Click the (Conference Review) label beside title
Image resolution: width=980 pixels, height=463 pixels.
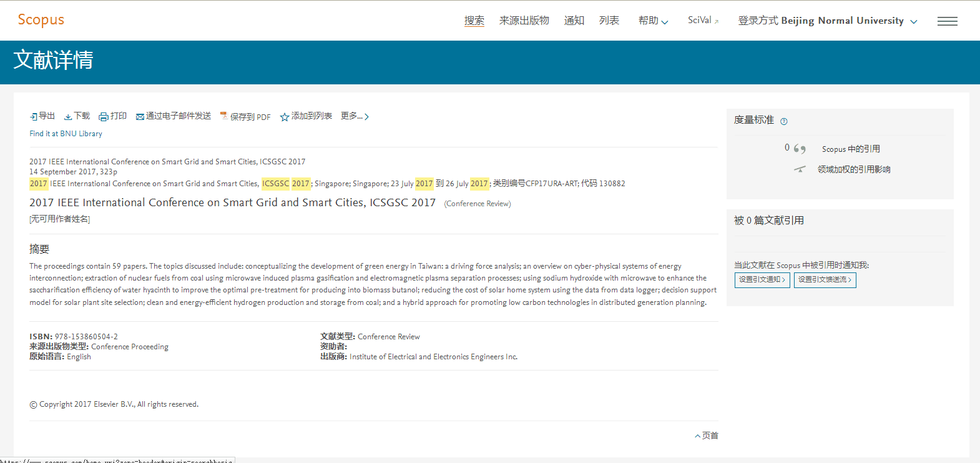(x=478, y=204)
